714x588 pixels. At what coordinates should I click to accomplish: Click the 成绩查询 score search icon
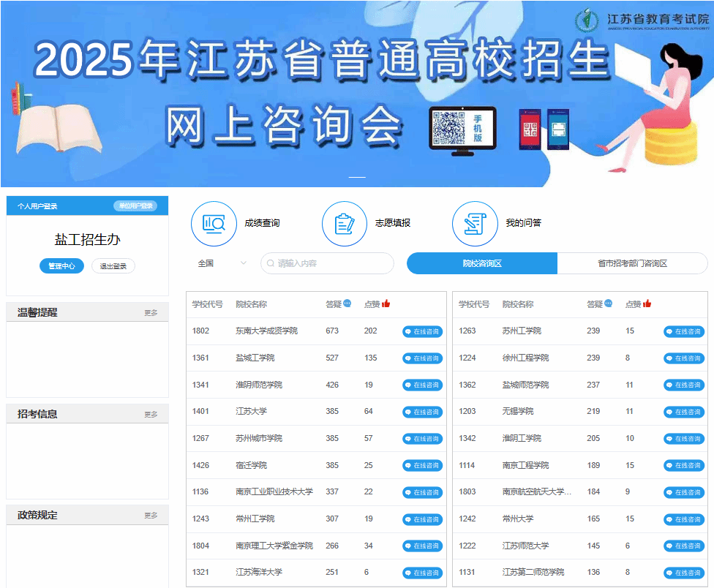point(214,224)
